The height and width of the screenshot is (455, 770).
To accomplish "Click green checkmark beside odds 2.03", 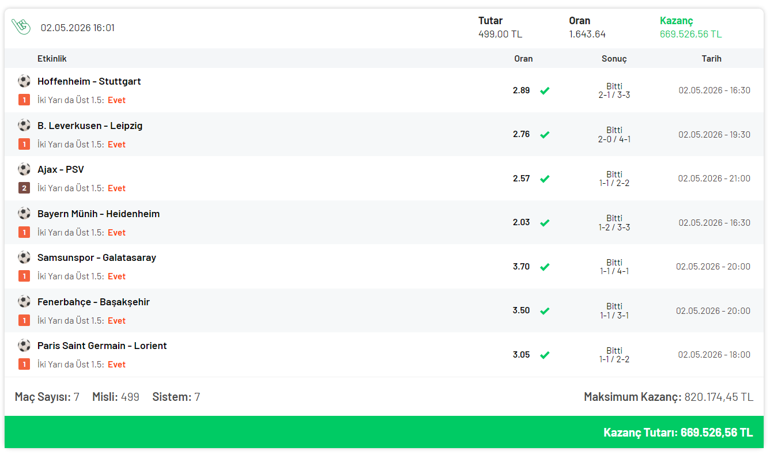I will click(545, 222).
